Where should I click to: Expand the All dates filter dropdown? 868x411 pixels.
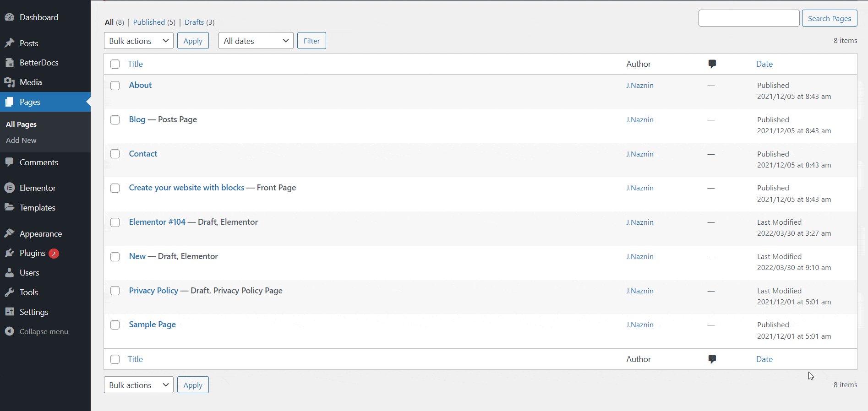[256, 41]
